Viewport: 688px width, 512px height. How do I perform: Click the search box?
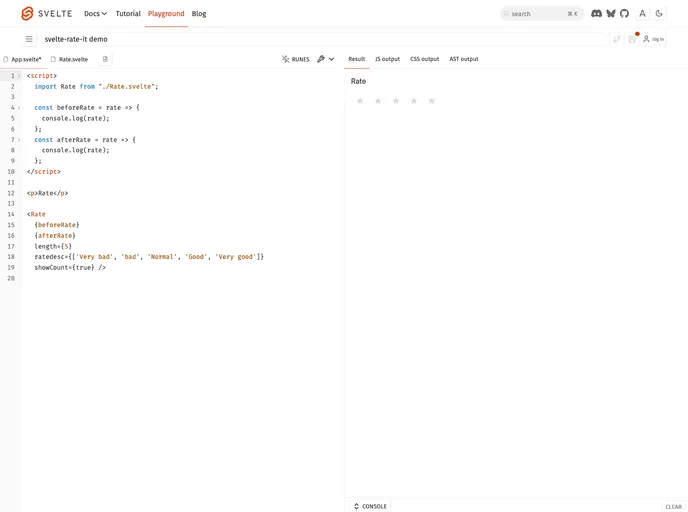coord(542,14)
